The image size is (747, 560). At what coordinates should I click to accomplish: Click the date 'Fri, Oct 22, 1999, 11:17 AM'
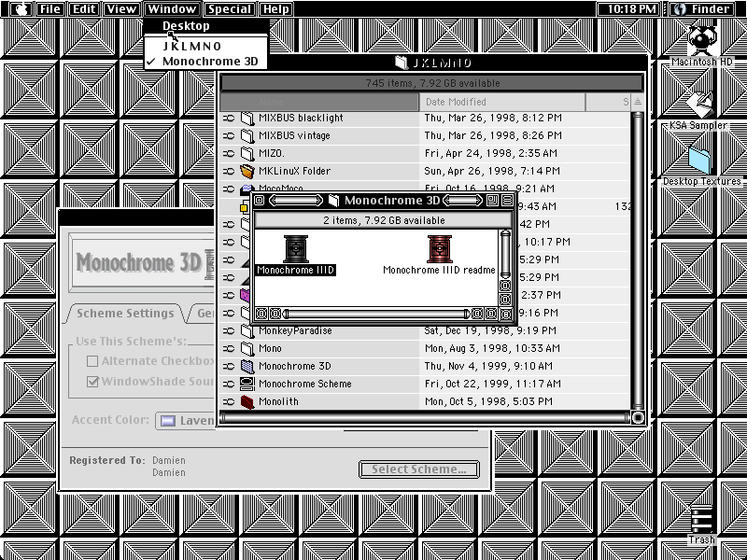pos(493,384)
